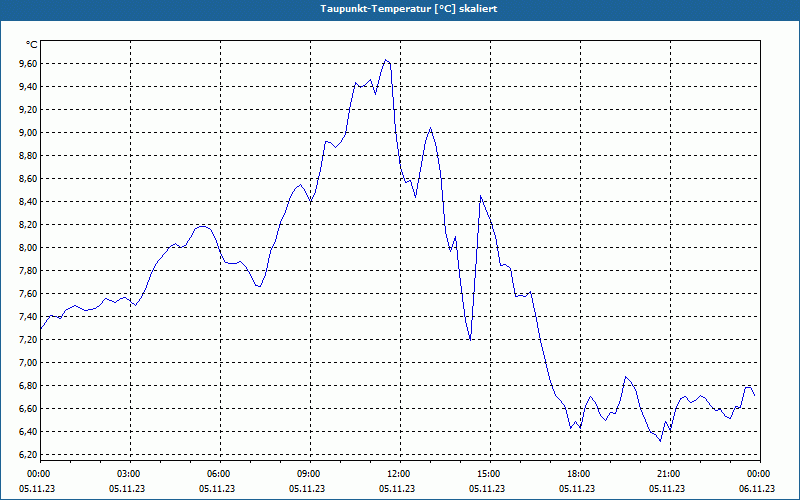
Task: Click the curve's lowest point before 21:00
Action: point(660,441)
